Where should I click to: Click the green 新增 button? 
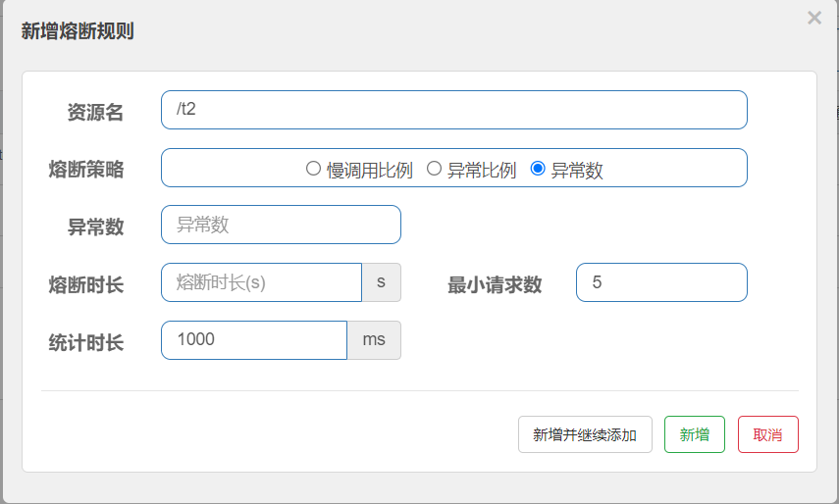[695, 434]
